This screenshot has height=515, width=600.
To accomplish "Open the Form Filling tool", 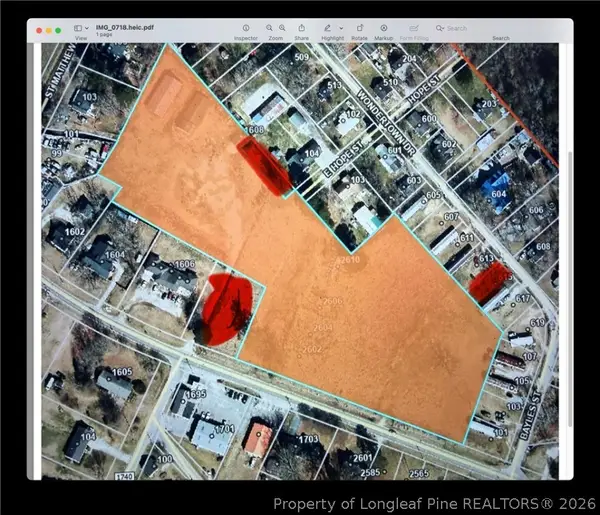I will coord(414,28).
